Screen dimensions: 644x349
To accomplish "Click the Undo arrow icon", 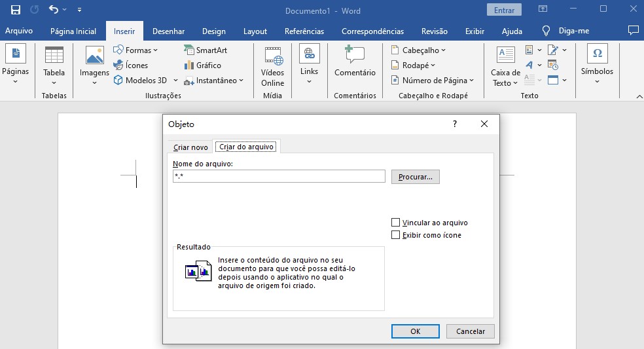I will click(x=54, y=9).
